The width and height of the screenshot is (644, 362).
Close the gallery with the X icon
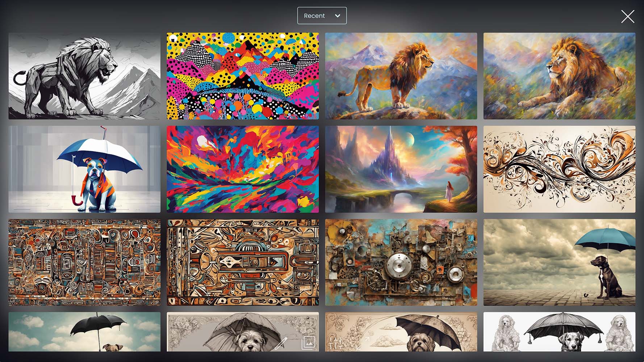click(x=627, y=17)
